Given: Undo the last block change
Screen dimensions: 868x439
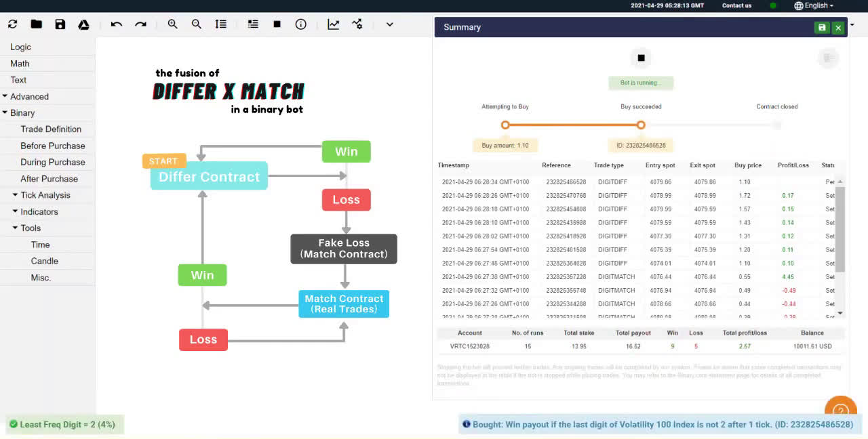Looking at the screenshot, I should 116,24.
